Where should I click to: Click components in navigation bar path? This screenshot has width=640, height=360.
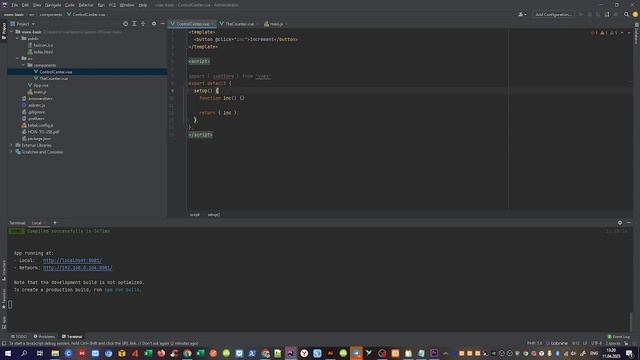click(x=51, y=14)
